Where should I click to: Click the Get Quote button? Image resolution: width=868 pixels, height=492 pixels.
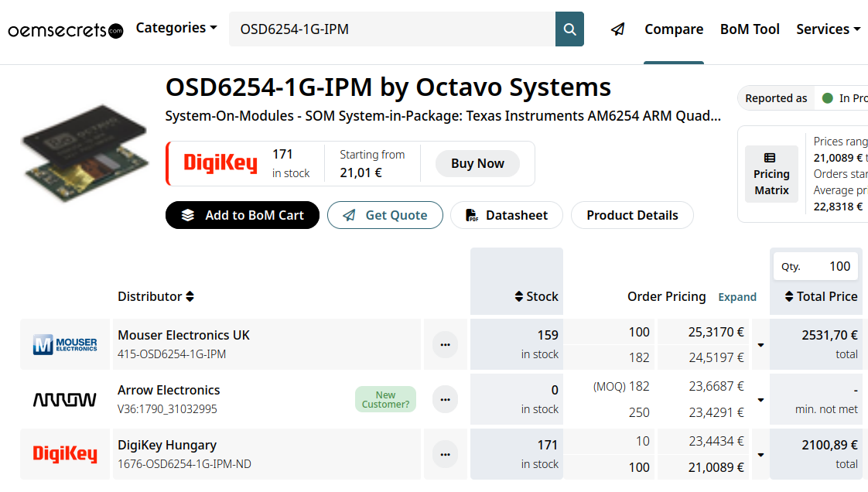point(384,215)
